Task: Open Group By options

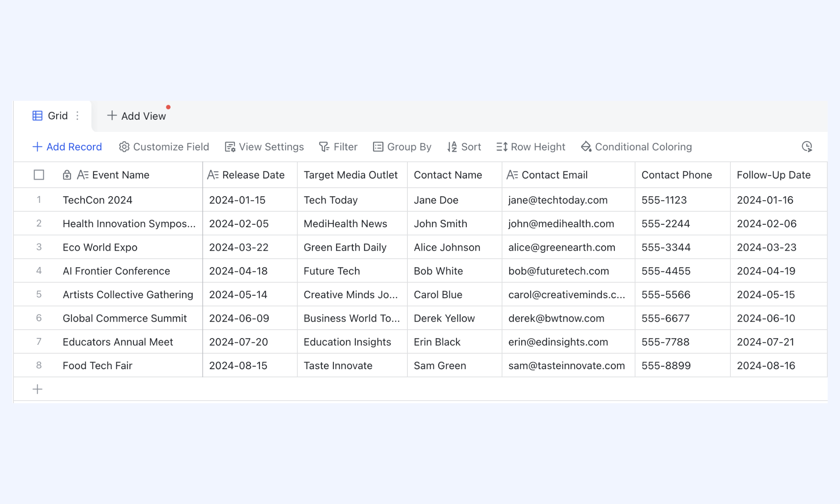Action: pos(402,147)
